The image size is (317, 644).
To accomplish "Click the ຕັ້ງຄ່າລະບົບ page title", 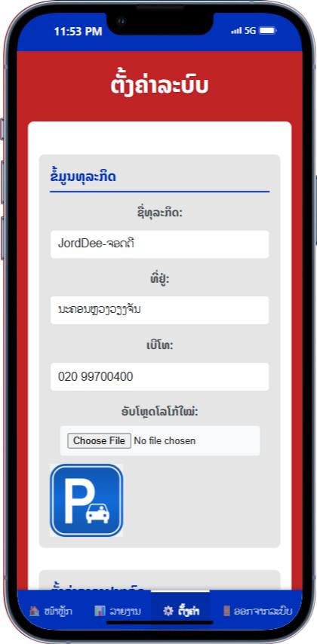I will pos(159,85).
